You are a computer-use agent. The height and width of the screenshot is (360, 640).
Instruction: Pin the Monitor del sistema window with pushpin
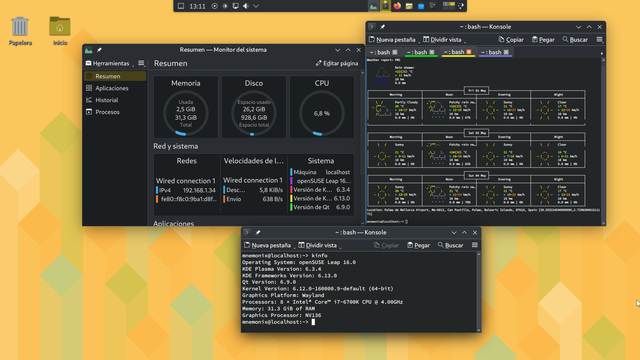(x=99, y=50)
